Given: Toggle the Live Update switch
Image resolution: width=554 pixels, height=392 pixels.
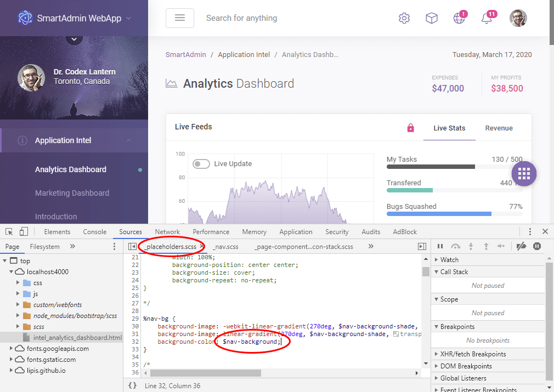Looking at the screenshot, I should [x=201, y=164].
